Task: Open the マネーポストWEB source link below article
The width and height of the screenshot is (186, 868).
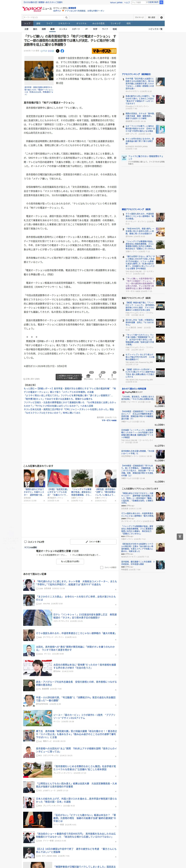Action: (109, 420)
